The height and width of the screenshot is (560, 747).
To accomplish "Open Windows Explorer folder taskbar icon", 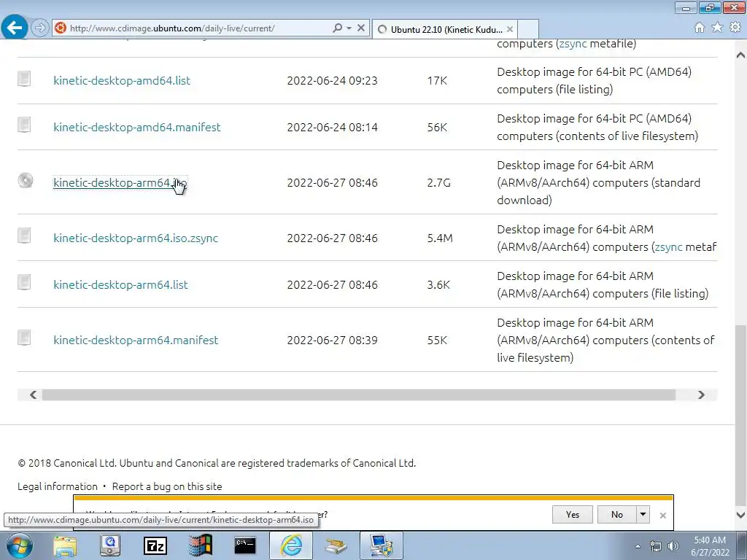I will click(x=65, y=545).
